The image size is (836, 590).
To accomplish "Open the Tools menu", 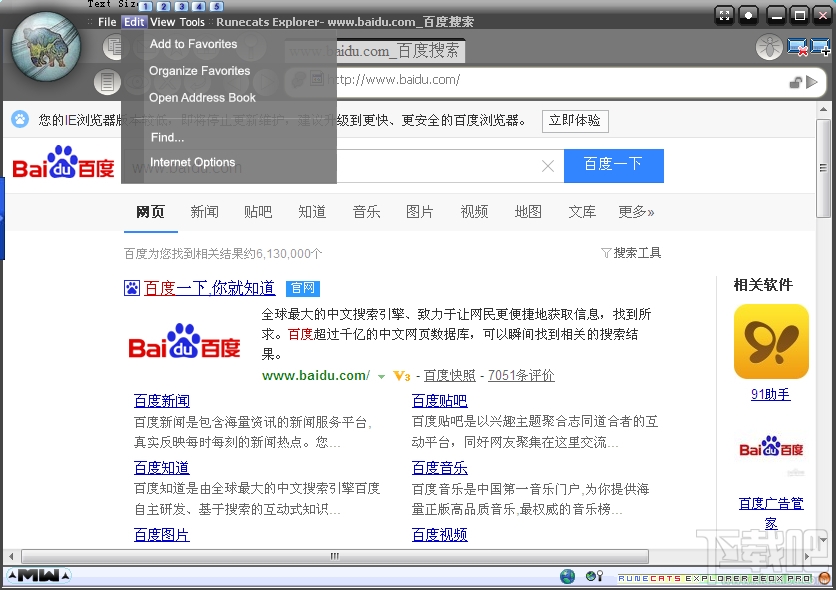I will pos(192,22).
